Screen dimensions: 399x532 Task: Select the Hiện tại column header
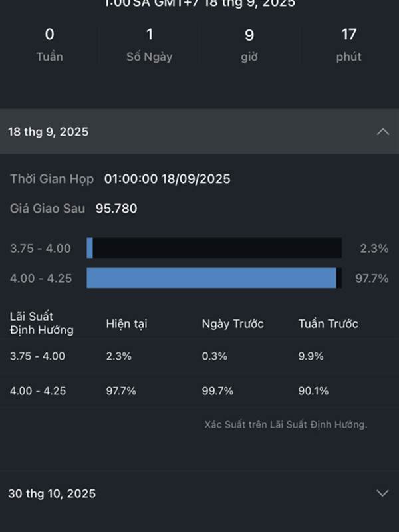coord(126,324)
